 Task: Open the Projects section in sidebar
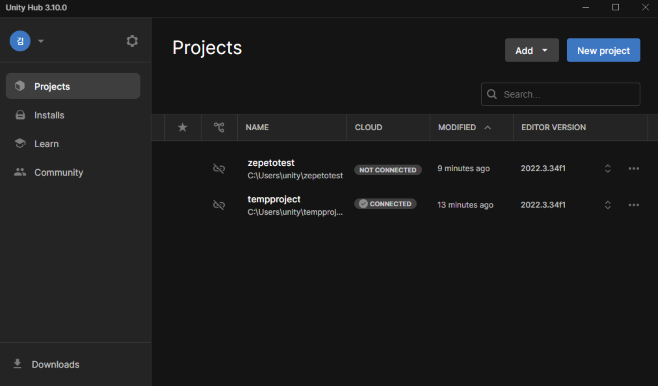(x=73, y=86)
